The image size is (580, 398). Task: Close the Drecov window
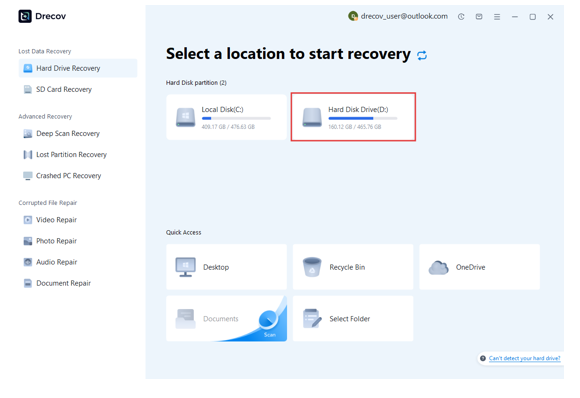point(550,17)
